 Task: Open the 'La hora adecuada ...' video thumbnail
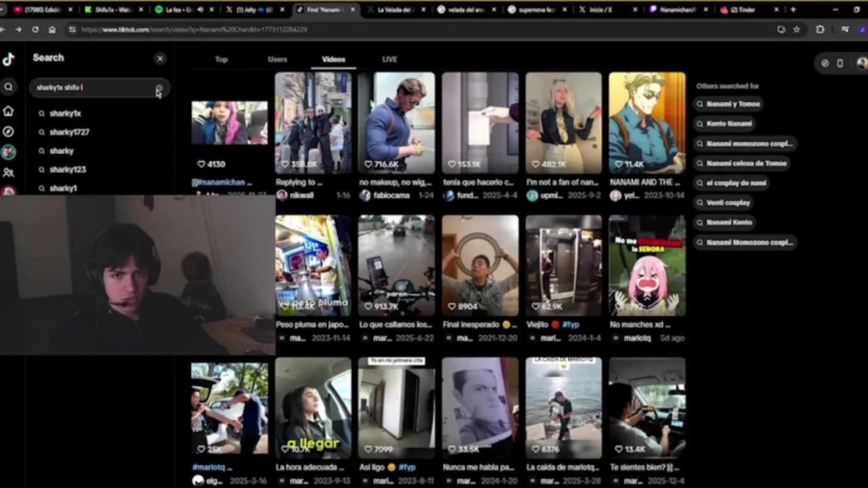[313, 409]
